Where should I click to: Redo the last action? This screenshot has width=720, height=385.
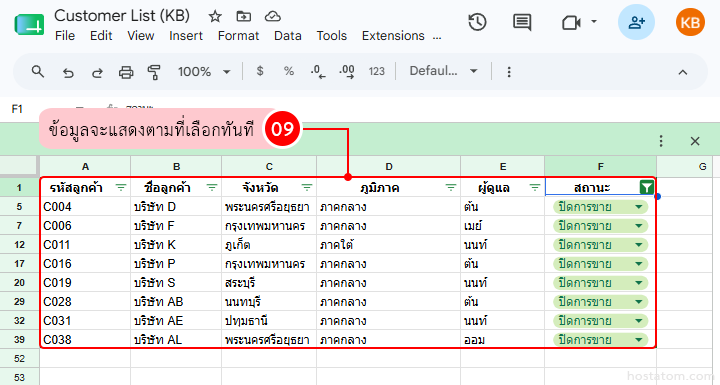[97, 72]
